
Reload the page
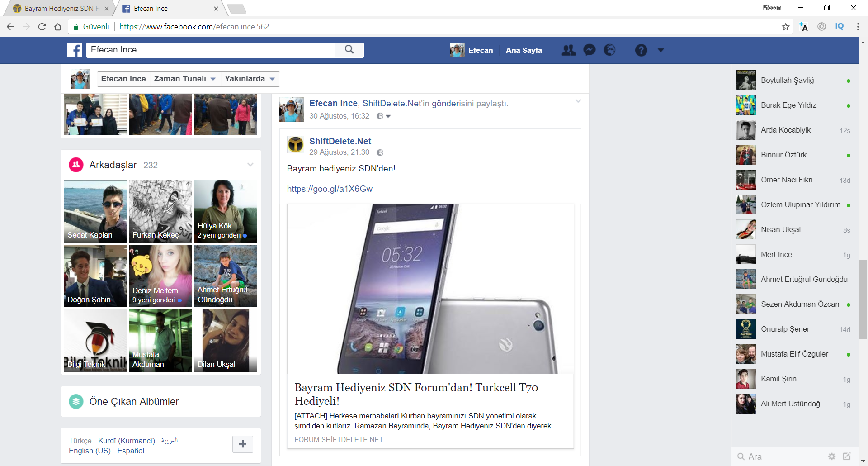point(42,27)
